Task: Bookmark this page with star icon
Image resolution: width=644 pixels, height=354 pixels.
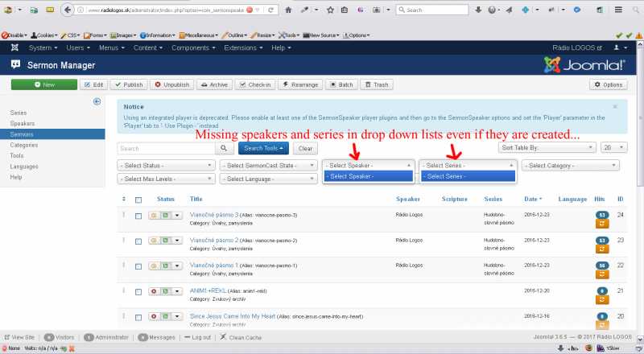Action: pos(330,10)
